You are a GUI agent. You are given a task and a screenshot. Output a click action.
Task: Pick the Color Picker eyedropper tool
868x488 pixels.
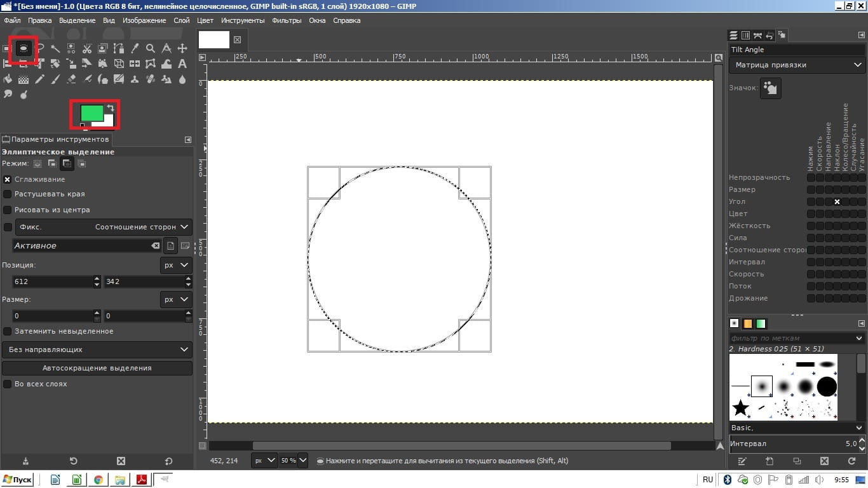coord(135,48)
